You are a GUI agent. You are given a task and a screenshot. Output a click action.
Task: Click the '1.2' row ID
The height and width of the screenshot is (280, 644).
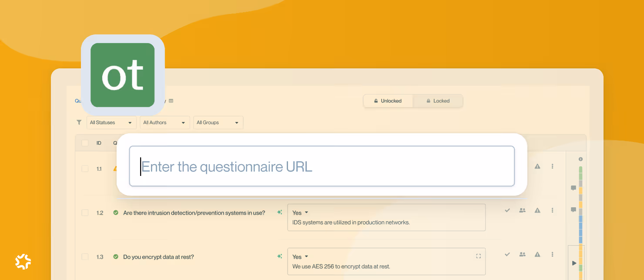(100, 213)
